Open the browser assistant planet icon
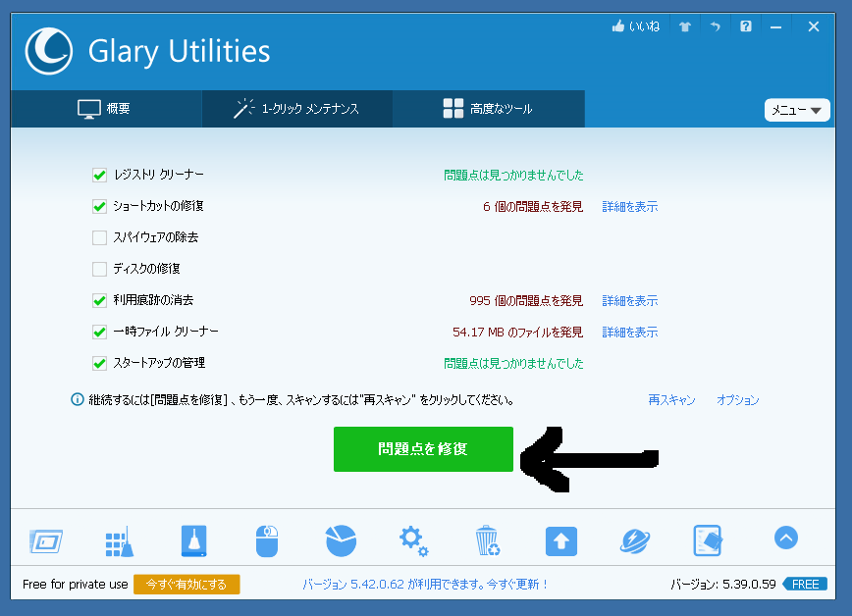This screenshot has height=616, width=852. tap(635, 541)
